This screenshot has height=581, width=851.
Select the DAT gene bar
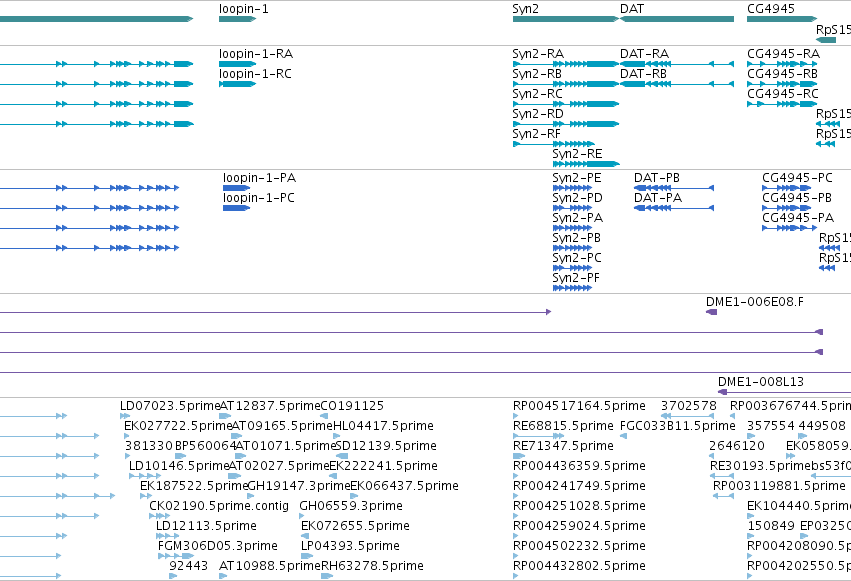(x=677, y=19)
